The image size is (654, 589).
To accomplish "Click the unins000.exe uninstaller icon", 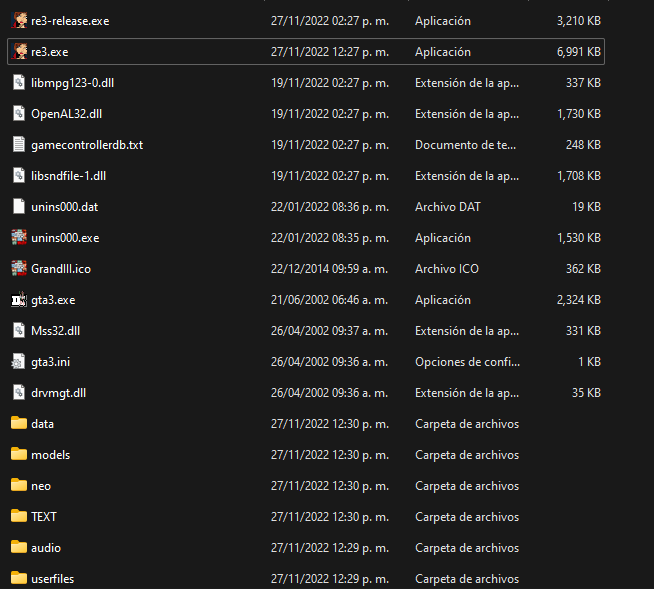I will point(19,237).
